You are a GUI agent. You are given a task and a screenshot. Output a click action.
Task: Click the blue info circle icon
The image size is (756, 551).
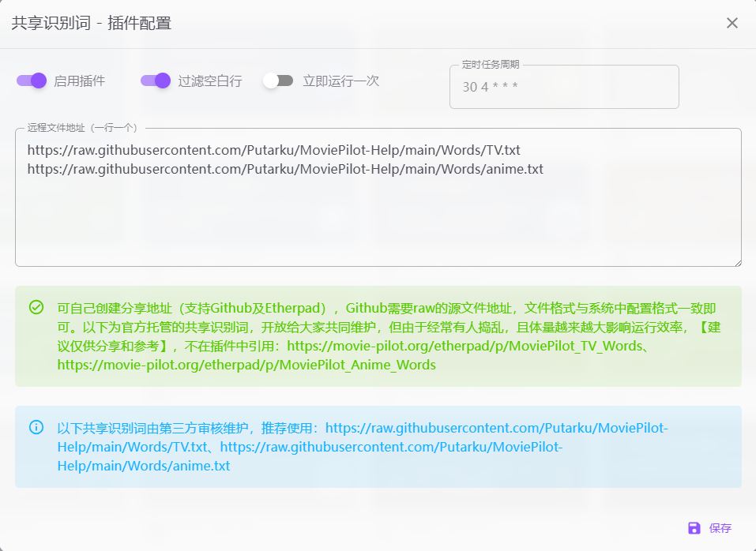[x=36, y=427]
